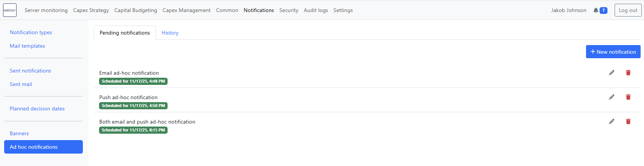Open Server monitoring in the top menu
Image resolution: width=644 pixels, height=166 pixels.
(46, 10)
